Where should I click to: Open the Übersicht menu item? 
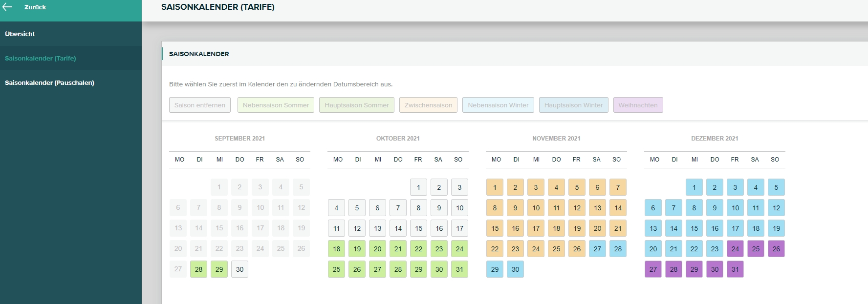pyautogui.click(x=20, y=34)
